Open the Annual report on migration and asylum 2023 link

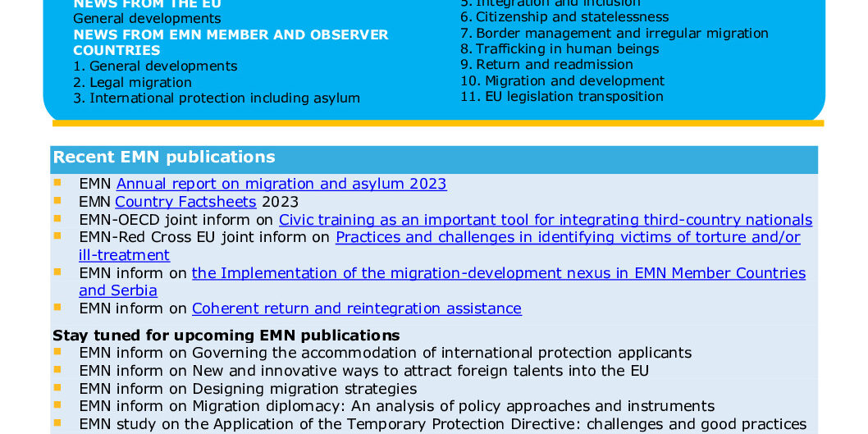point(281,184)
